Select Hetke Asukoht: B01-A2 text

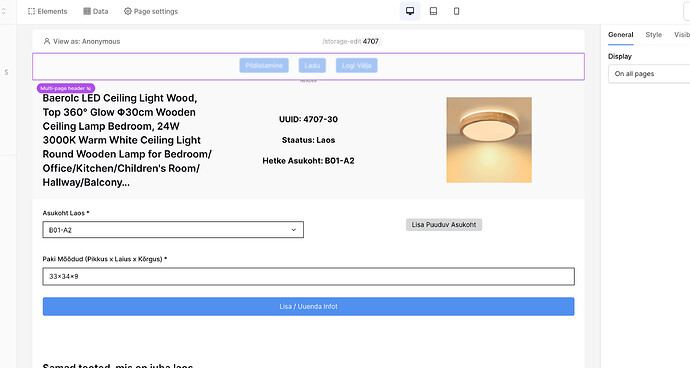[308, 161]
